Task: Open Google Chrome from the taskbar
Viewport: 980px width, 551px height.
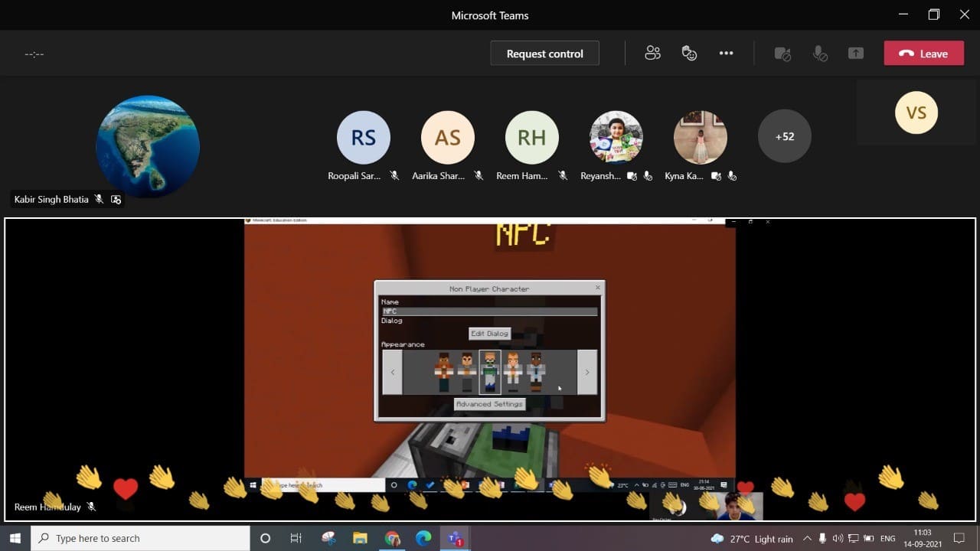Action: (392, 539)
